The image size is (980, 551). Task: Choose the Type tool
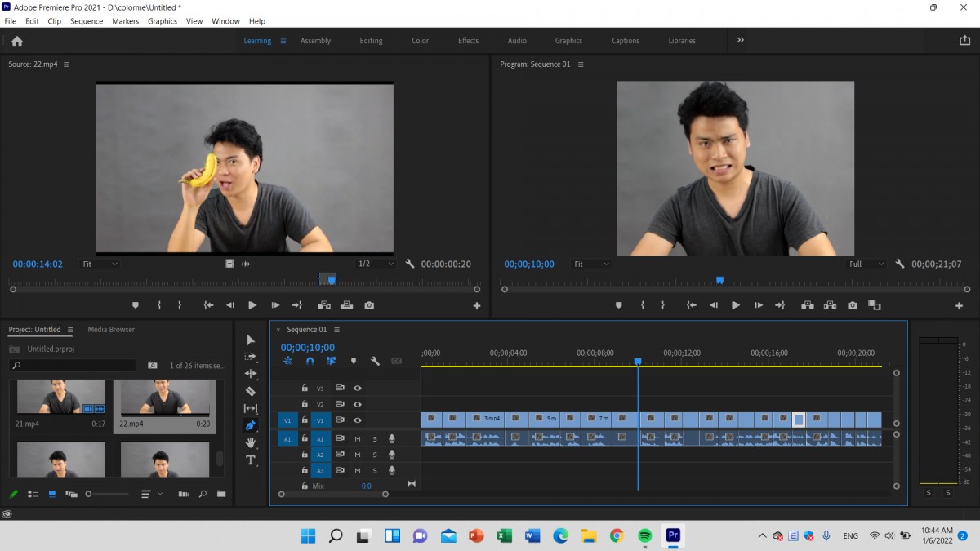(251, 460)
